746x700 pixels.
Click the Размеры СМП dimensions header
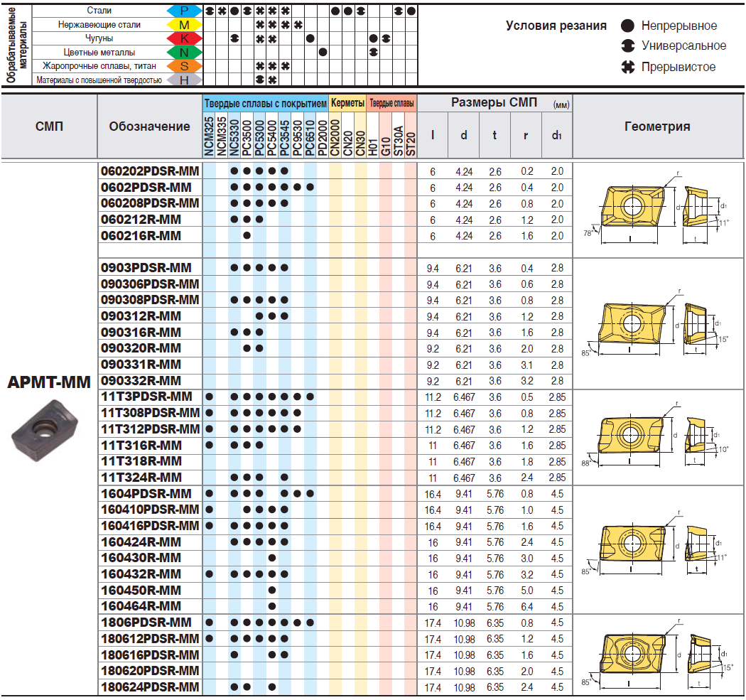(x=494, y=103)
